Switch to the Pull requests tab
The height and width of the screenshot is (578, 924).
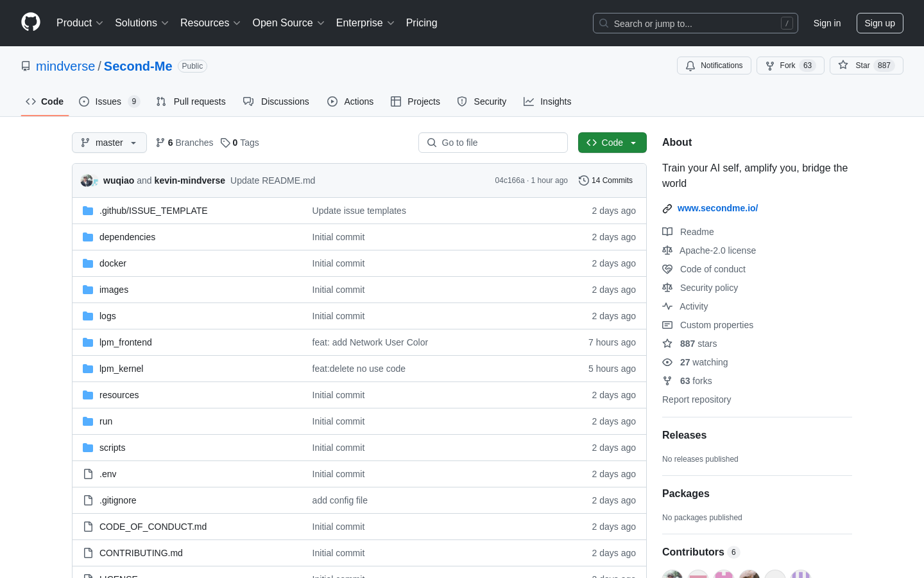[x=191, y=101]
